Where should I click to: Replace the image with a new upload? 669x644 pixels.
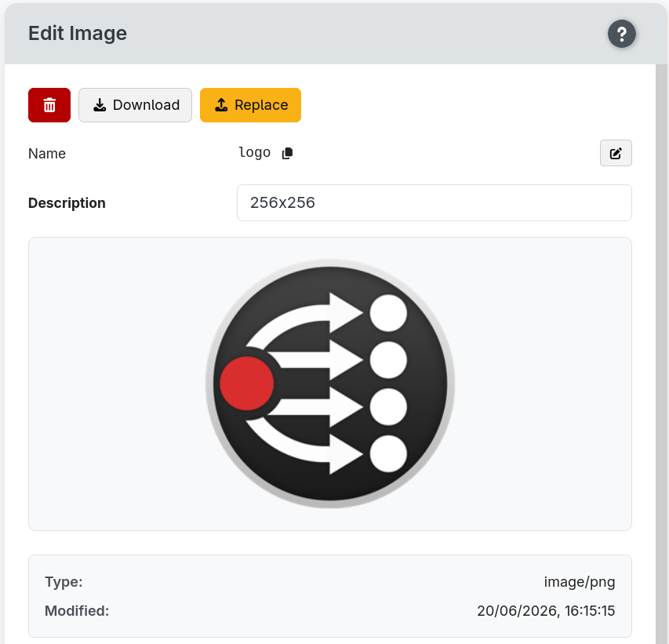pyautogui.click(x=250, y=105)
